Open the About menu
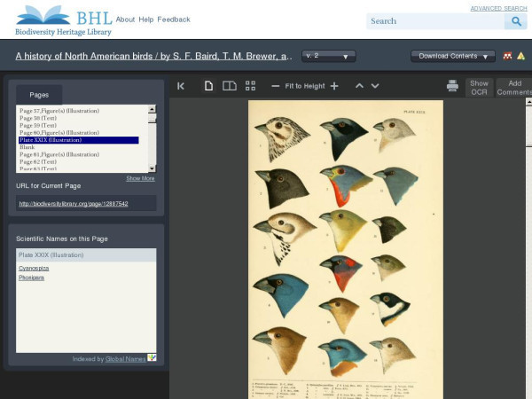This screenshot has height=399, width=532. 125,20
